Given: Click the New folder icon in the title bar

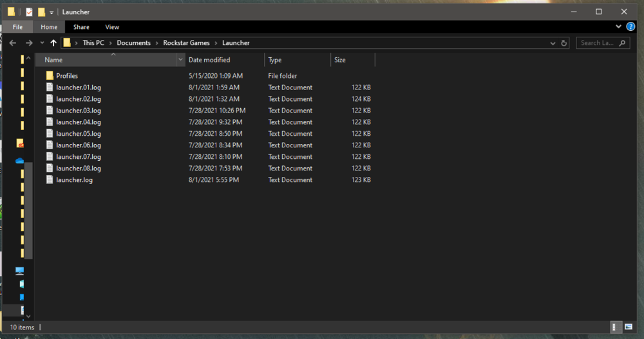Looking at the screenshot, I should [41, 12].
